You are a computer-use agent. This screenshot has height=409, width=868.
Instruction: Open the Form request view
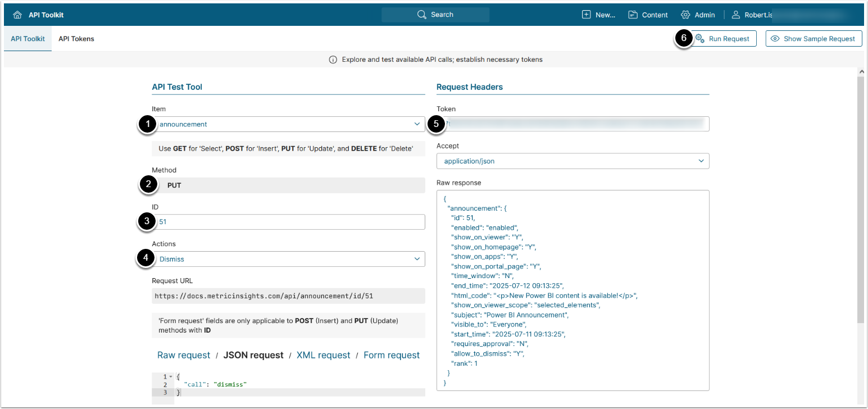click(x=391, y=355)
